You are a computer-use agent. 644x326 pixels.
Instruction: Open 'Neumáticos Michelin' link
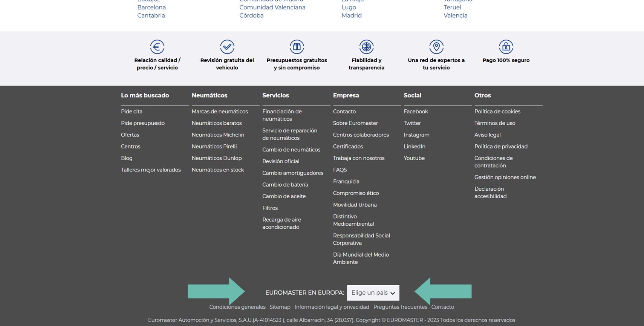tap(218, 135)
